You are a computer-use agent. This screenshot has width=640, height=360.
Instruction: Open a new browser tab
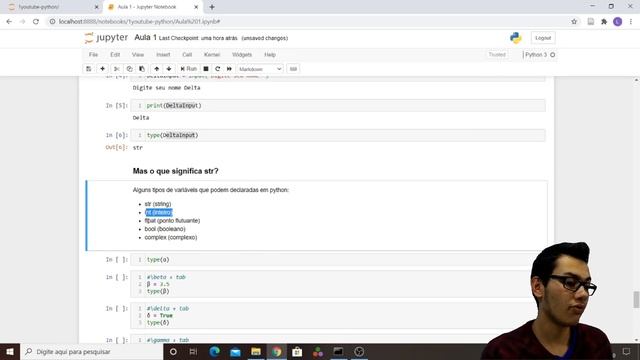point(212,7)
